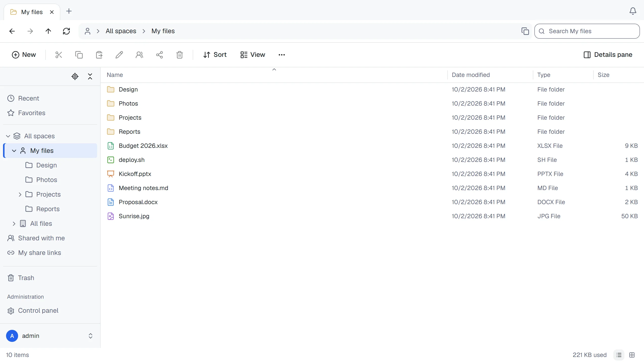Expand the Projects folder in the sidebar
The width and height of the screenshot is (644, 362).
(20, 194)
